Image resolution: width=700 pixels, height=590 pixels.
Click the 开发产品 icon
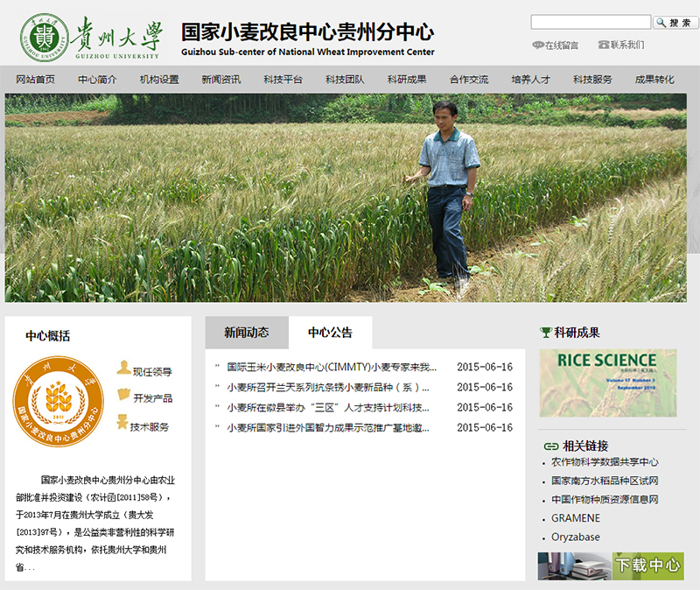[x=123, y=397]
